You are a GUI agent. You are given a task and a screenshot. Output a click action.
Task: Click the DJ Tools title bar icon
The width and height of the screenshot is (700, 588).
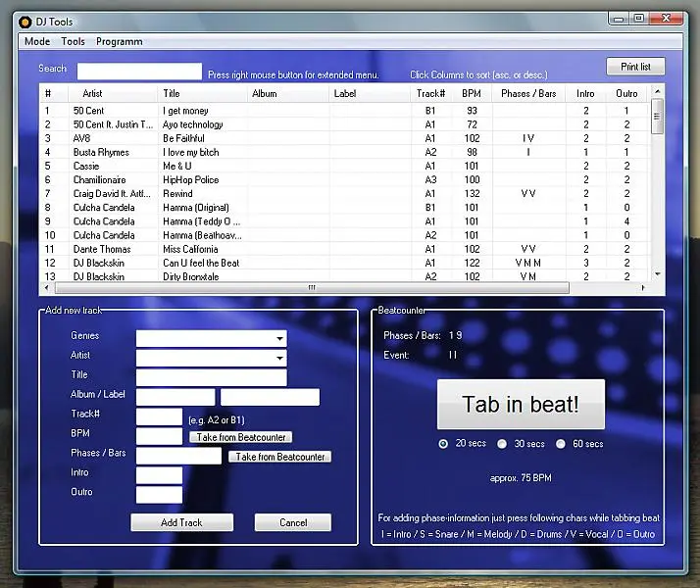point(25,22)
